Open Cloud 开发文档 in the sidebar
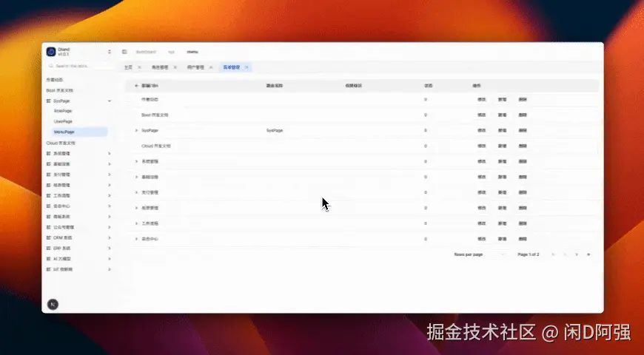 (61, 143)
